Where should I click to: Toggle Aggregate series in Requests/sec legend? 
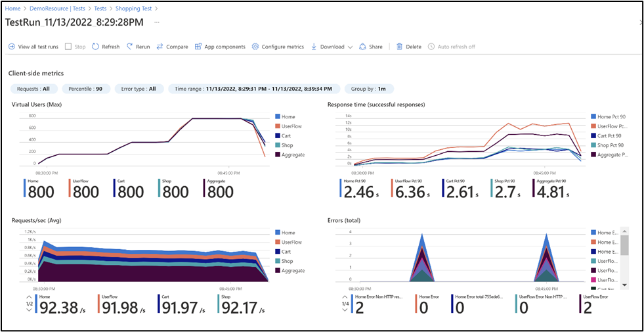(x=290, y=270)
